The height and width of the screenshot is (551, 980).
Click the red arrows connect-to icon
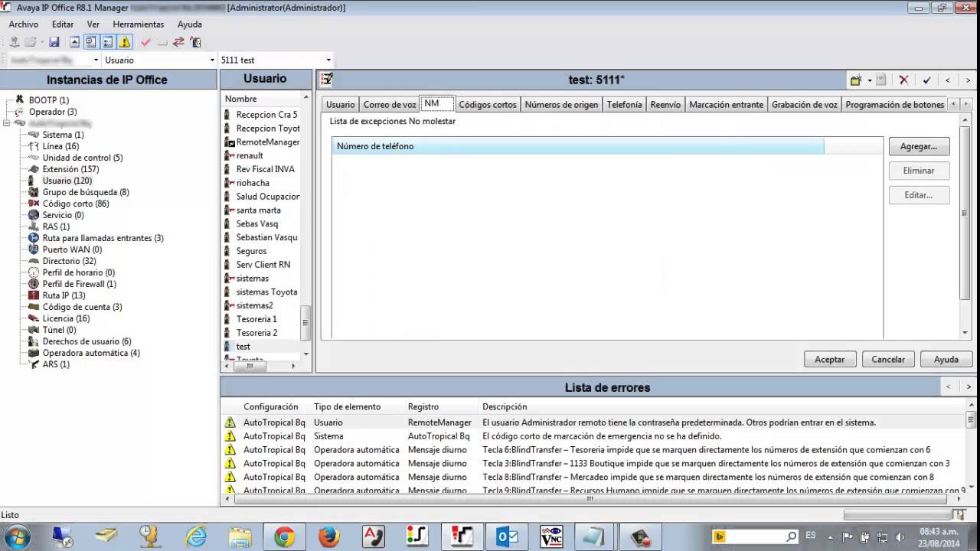click(x=178, y=42)
